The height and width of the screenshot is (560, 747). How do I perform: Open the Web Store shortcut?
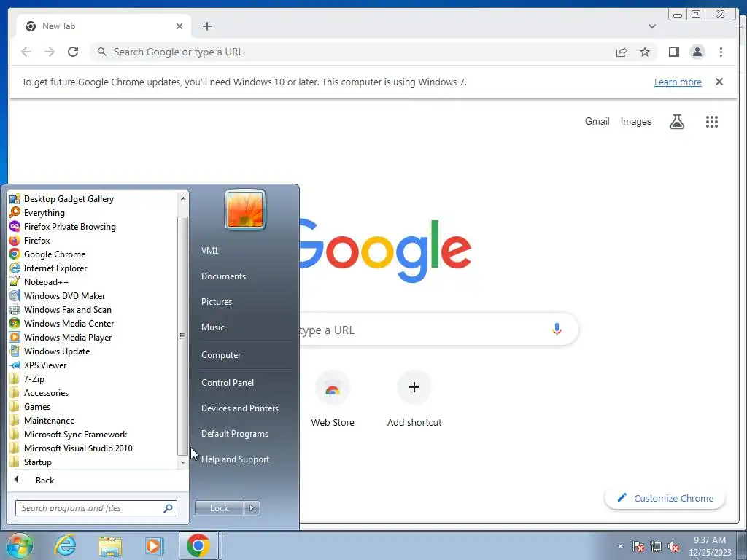pyautogui.click(x=333, y=399)
